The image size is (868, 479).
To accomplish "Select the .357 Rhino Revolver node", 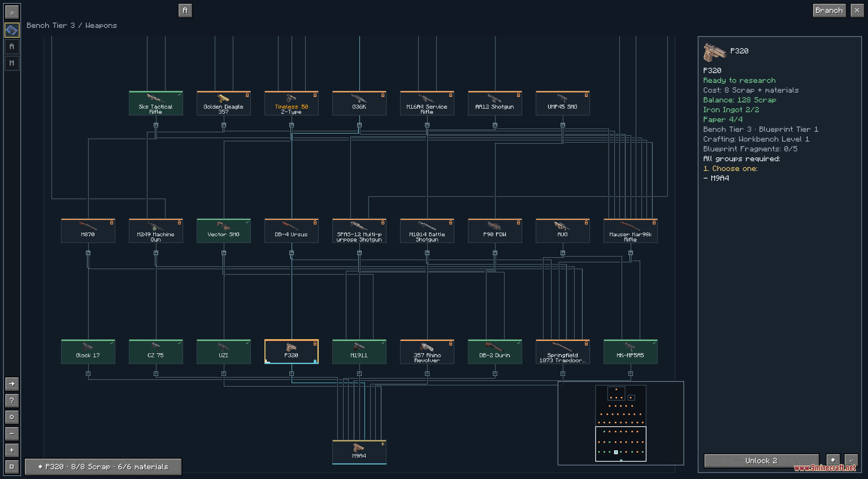I will click(x=427, y=351).
